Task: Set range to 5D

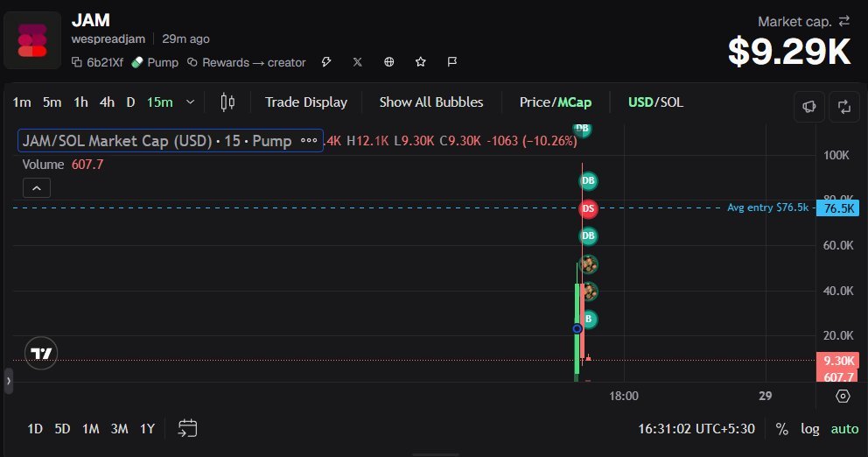Action: tap(62, 429)
